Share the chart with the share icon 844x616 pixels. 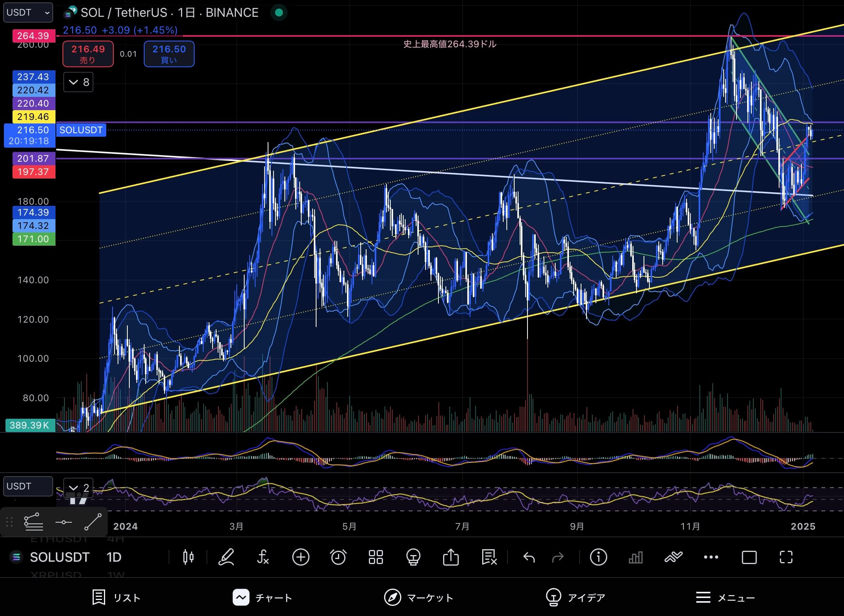[x=451, y=557]
